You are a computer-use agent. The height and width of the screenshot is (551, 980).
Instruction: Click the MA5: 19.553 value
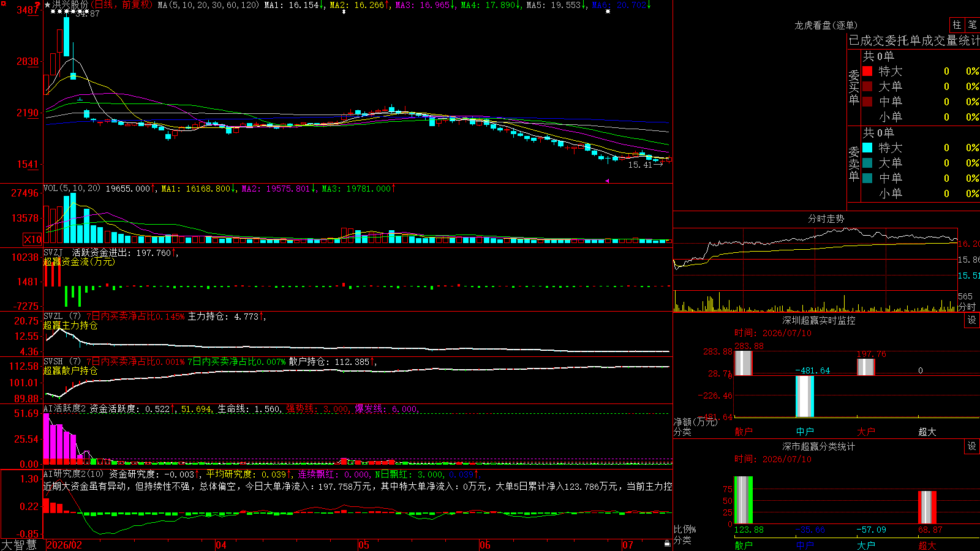(x=557, y=5)
